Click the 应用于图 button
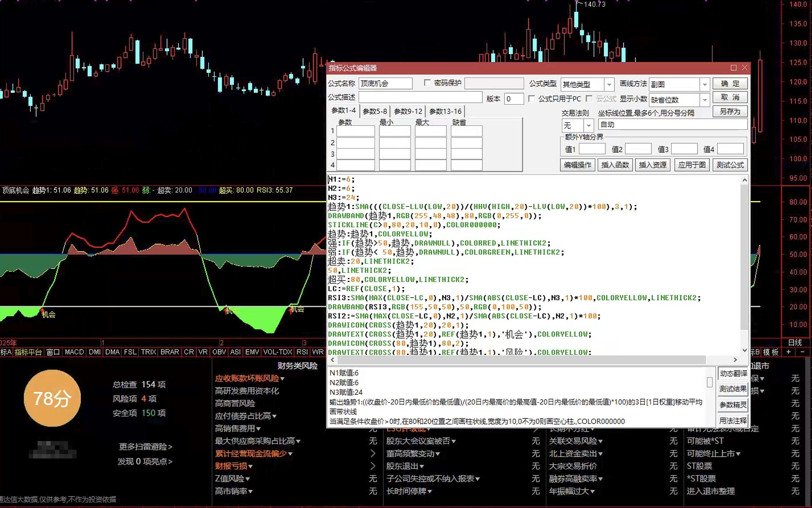 tap(692, 165)
